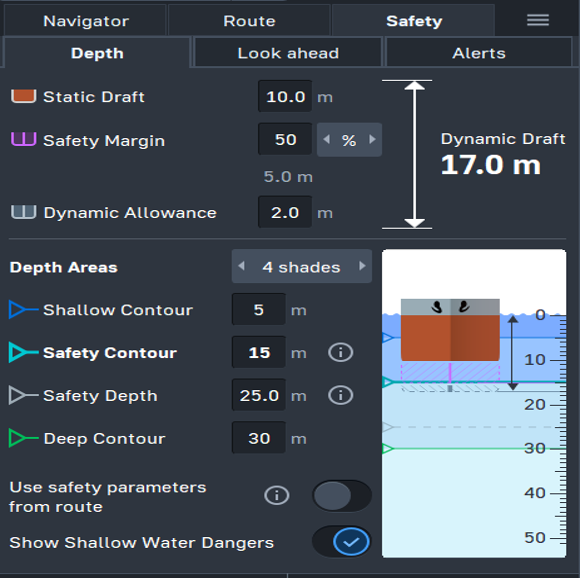The image size is (581, 579).
Task: Open the hamburger menu icon
Action: (x=538, y=20)
